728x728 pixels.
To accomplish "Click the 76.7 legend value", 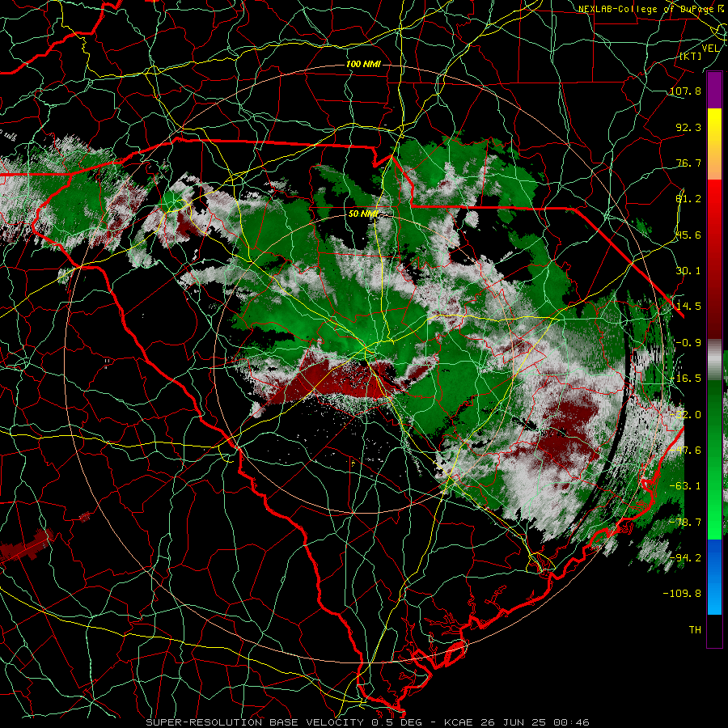I will click(688, 163).
